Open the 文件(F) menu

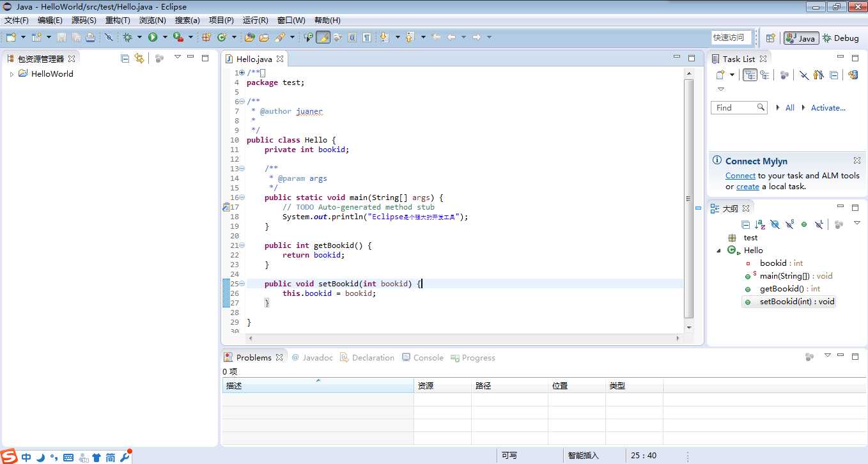click(17, 20)
